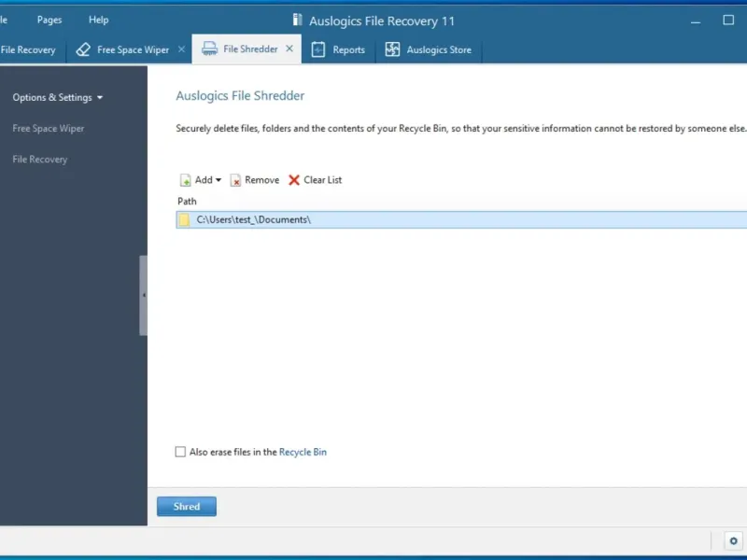Image resolution: width=747 pixels, height=560 pixels.
Task: Open settings gear in status bar
Action: [x=733, y=541]
